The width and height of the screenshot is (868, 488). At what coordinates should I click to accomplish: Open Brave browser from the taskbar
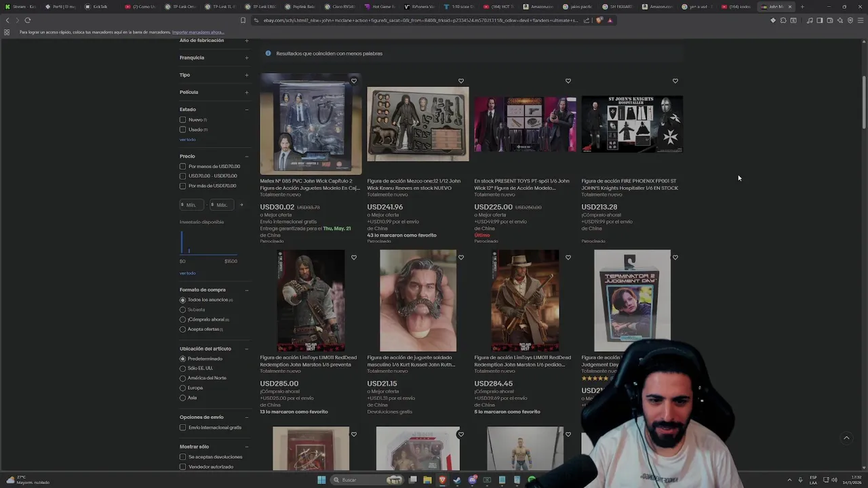pyautogui.click(x=442, y=480)
